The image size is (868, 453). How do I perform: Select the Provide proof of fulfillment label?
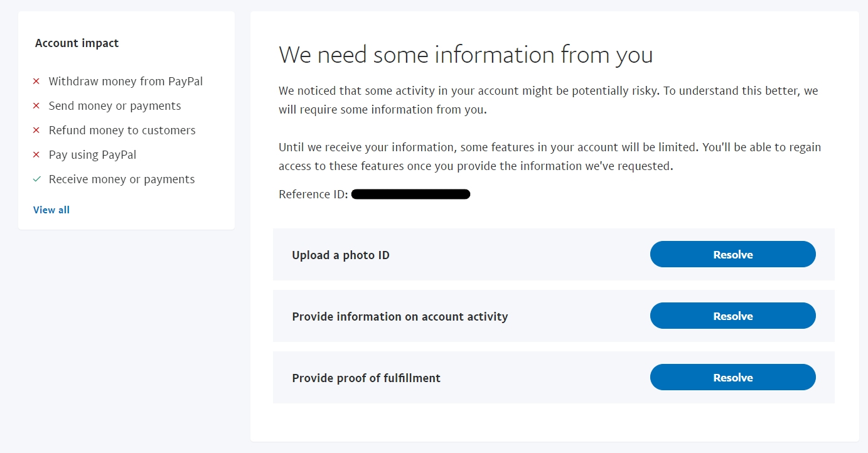[366, 378]
